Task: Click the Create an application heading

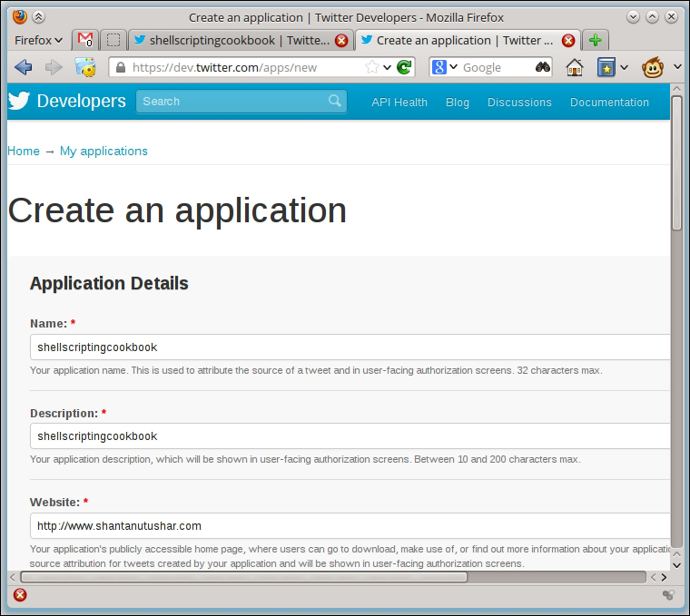Action: (x=177, y=211)
